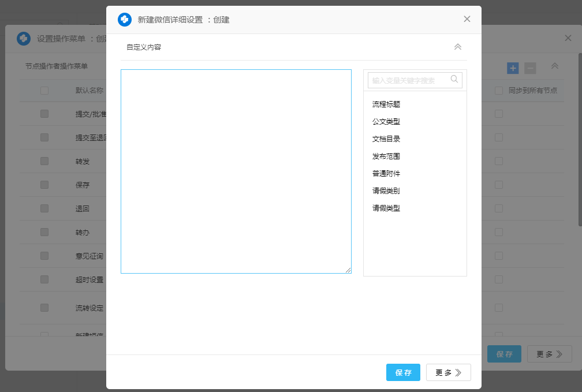Image resolution: width=582 pixels, height=392 pixels.
Task: Click inside the custom content text area
Action: 236,171
